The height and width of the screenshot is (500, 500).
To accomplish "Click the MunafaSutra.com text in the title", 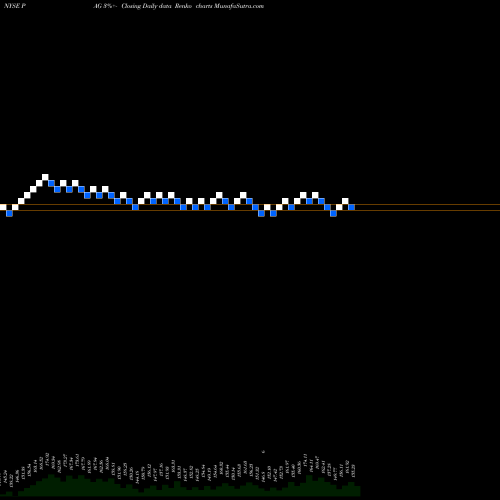I will (239, 6).
